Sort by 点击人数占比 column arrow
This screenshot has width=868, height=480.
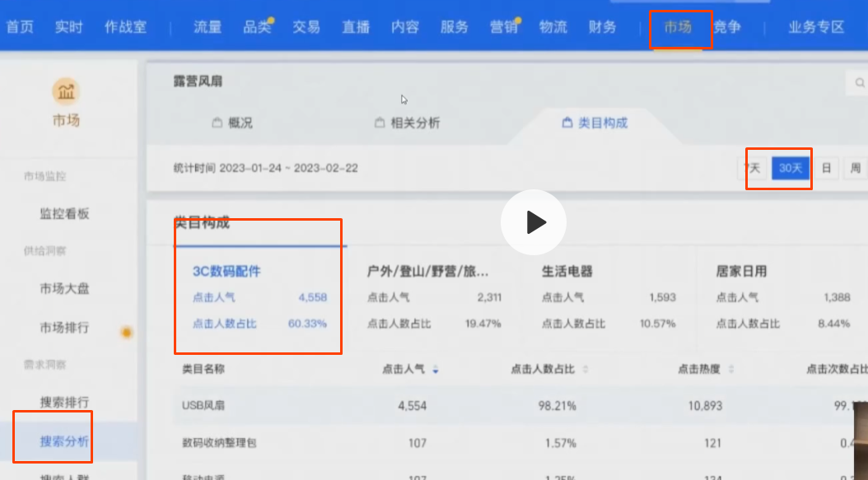[x=586, y=370]
